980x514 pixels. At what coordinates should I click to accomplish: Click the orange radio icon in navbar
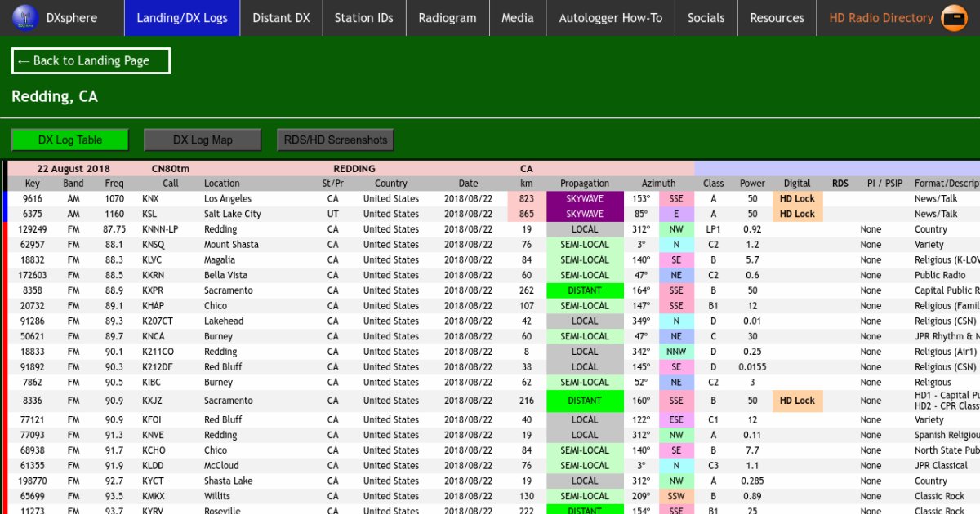point(954,18)
